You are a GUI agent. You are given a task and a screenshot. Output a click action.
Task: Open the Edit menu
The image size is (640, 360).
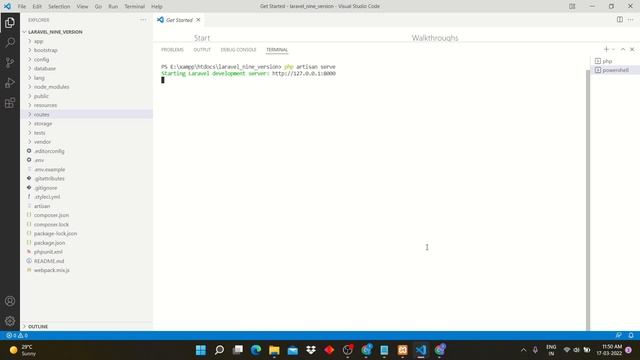pyautogui.click(x=37, y=7)
